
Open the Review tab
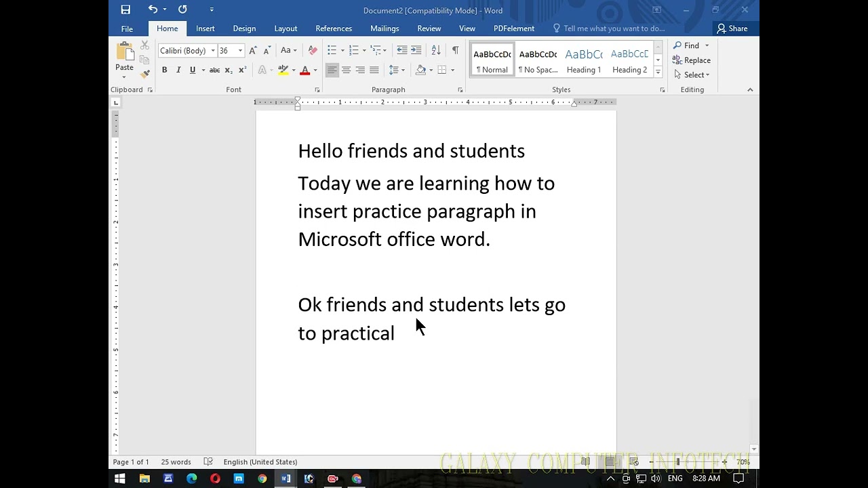click(x=429, y=28)
